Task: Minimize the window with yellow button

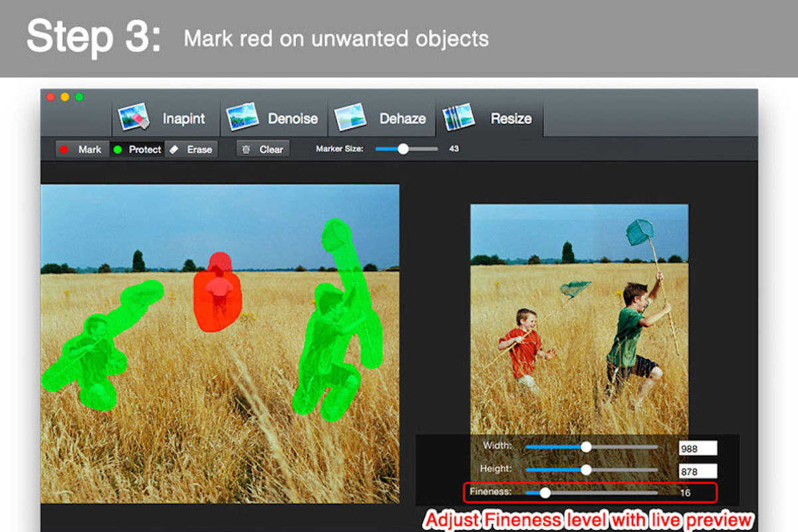Action: (x=65, y=97)
